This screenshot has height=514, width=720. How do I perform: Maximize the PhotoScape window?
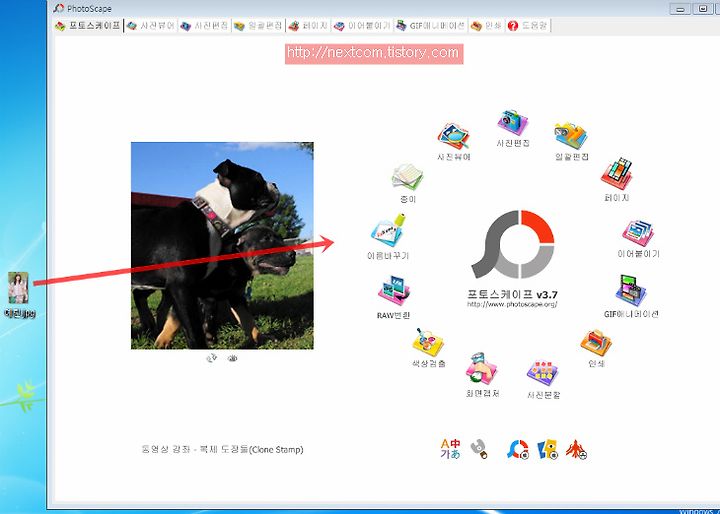click(x=703, y=9)
